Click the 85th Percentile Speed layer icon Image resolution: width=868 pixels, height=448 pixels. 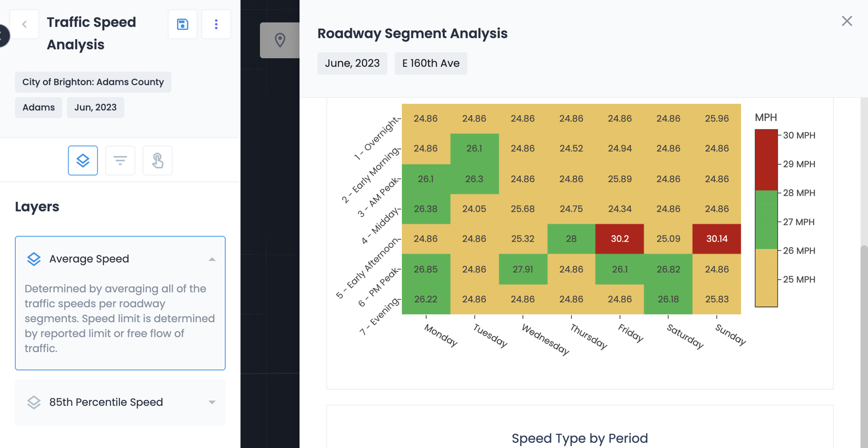(x=34, y=402)
